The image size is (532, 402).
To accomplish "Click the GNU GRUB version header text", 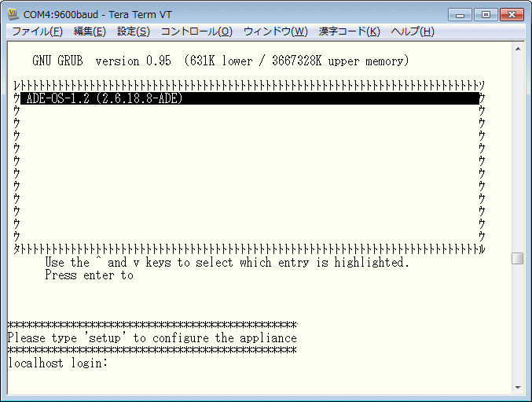I will click(x=221, y=61).
